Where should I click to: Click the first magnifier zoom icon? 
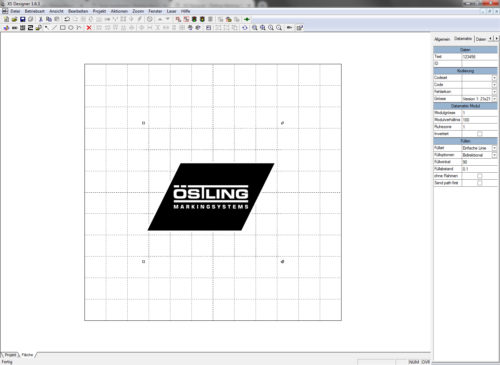pos(254,28)
